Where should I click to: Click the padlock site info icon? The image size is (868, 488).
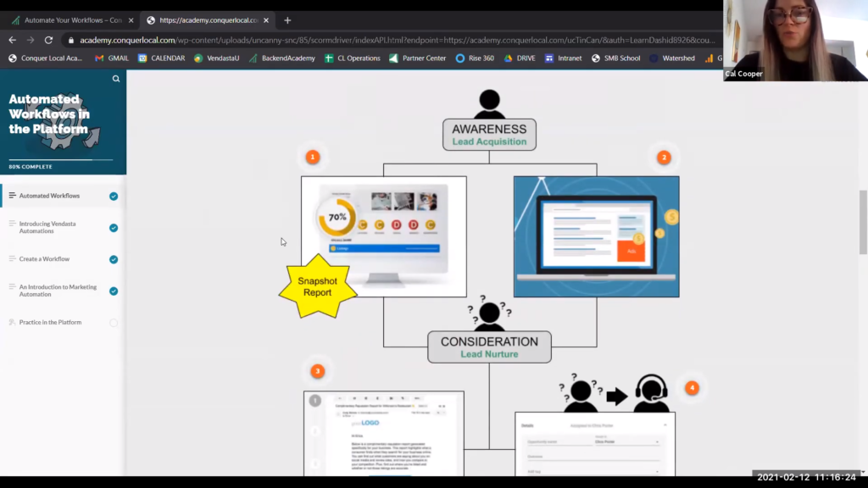point(70,41)
